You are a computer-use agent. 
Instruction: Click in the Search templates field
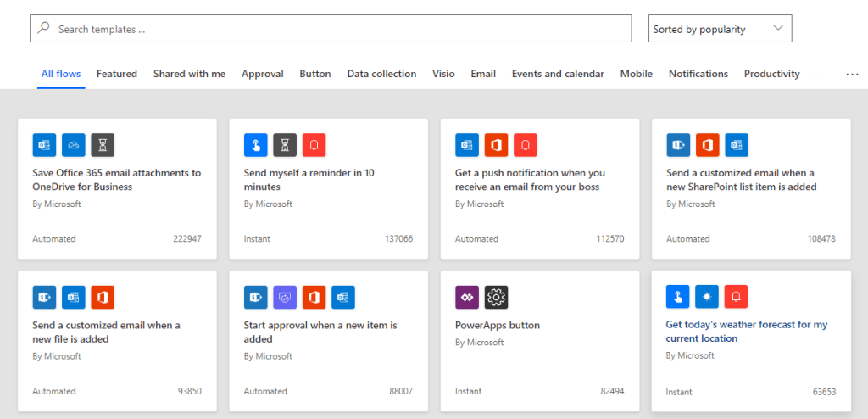point(331,29)
